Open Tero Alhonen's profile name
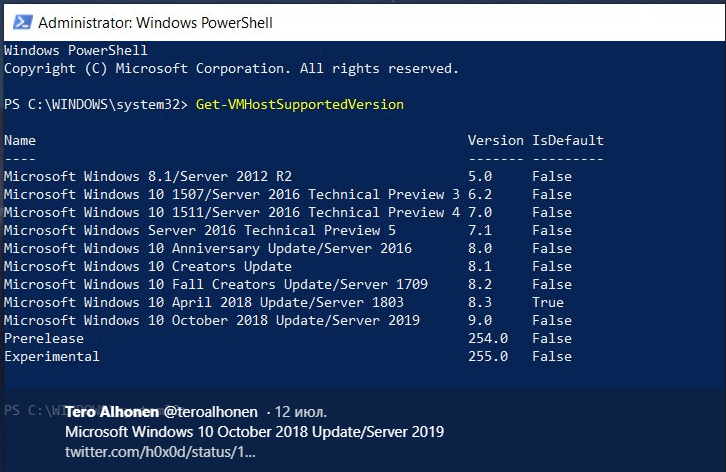 pos(112,412)
